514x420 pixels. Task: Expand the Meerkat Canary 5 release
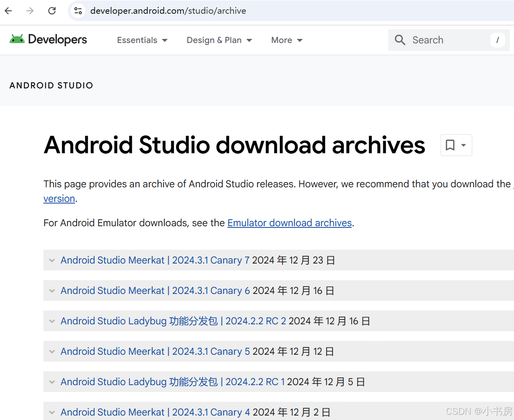[x=155, y=351]
